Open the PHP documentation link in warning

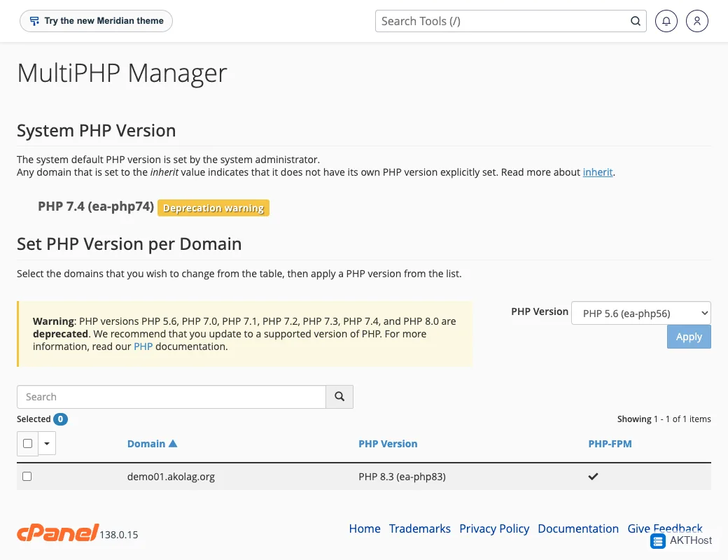click(x=143, y=346)
